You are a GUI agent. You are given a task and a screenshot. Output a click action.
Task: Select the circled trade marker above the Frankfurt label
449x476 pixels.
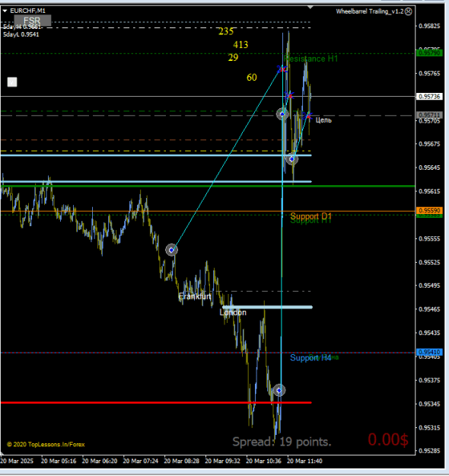point(171,250)
